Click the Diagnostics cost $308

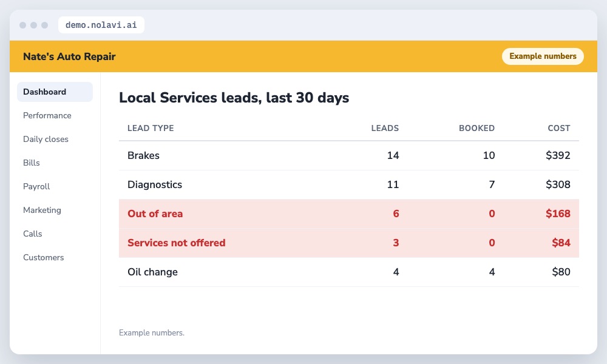558,184
